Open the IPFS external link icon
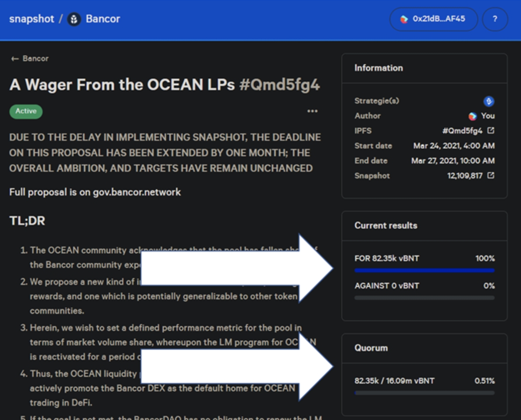The height and width of the screenshot is (420, 521). (x=491, y=131)
